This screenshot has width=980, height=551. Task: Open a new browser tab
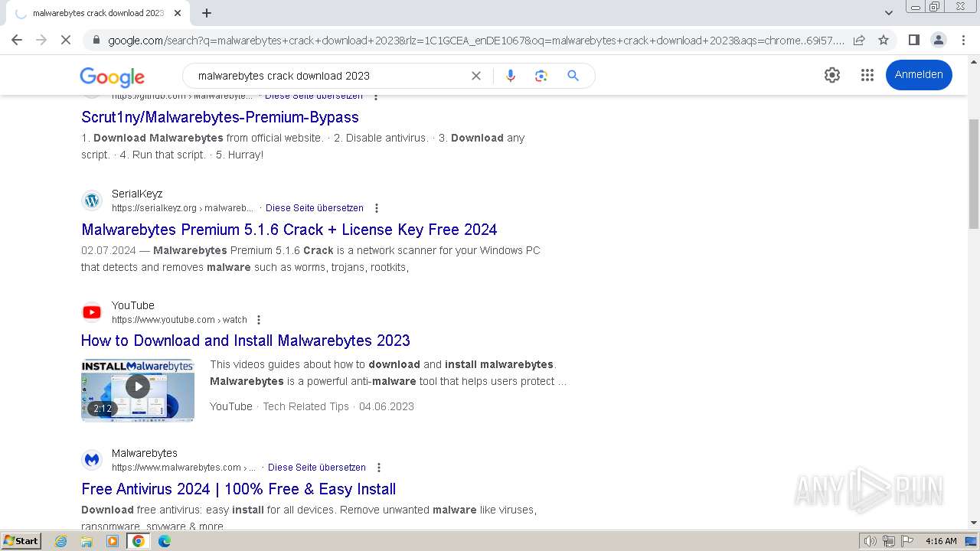click(x=207, y=13)
